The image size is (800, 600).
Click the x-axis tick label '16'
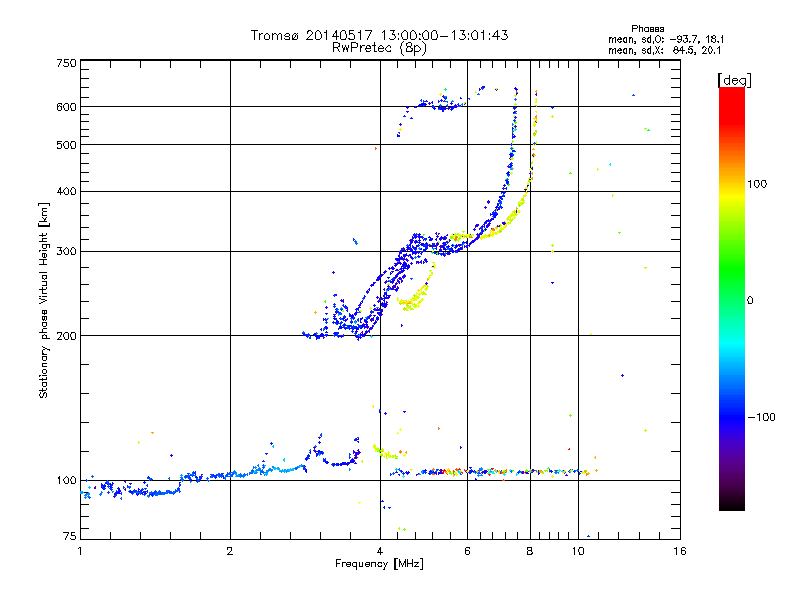(680, 551)
